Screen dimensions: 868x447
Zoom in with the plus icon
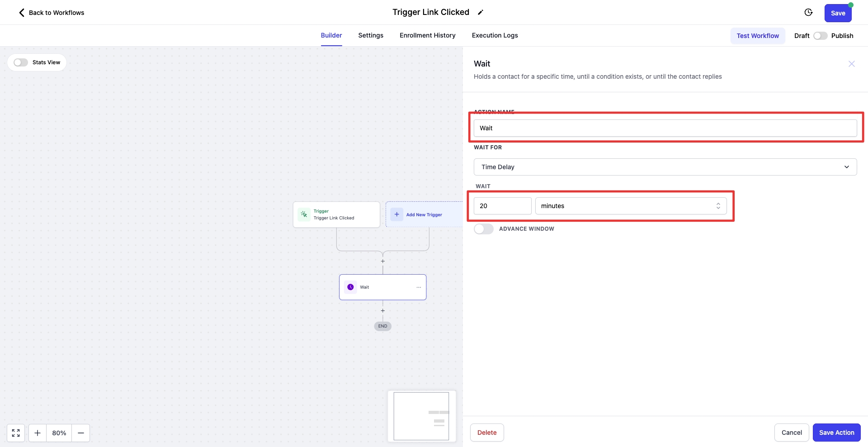point(38,433)
